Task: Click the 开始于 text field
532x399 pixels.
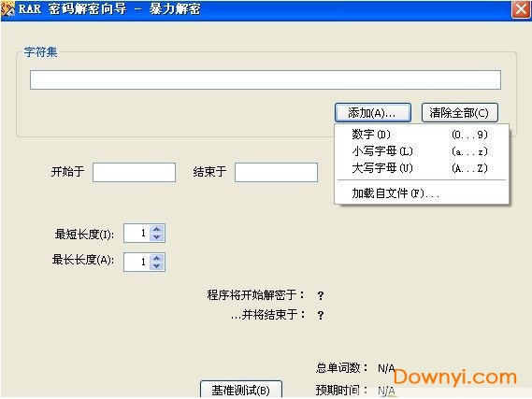Action: (x=134, y=172)
